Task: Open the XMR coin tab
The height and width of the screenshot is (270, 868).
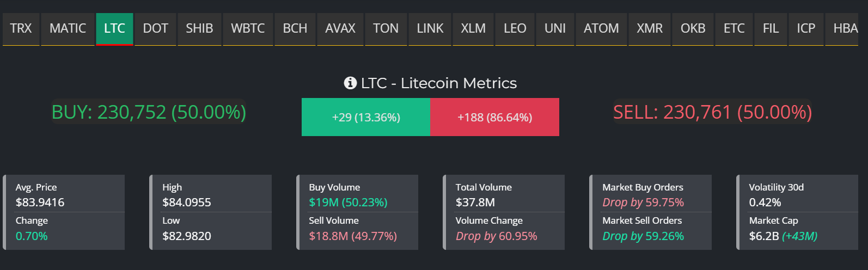Action: (650, 28)
